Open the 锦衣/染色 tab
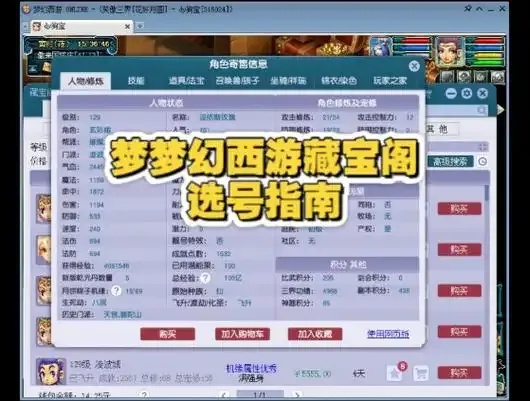The image size is (530, 401). [339, 80]
